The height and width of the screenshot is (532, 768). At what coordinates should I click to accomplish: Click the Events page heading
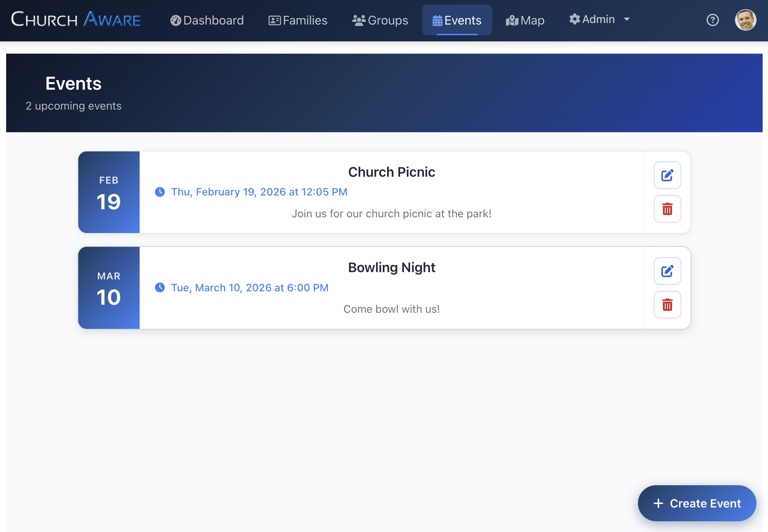click(x=73, y=84)
